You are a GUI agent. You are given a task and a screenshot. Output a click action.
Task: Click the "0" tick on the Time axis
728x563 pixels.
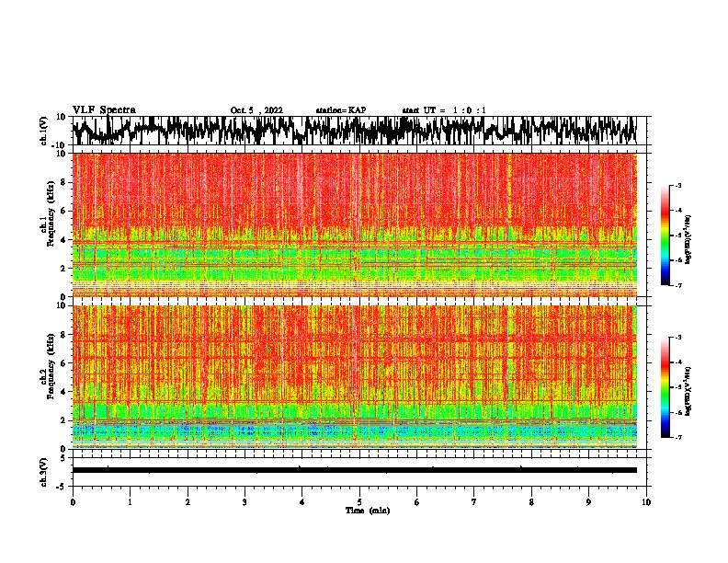tap(73, 502)
